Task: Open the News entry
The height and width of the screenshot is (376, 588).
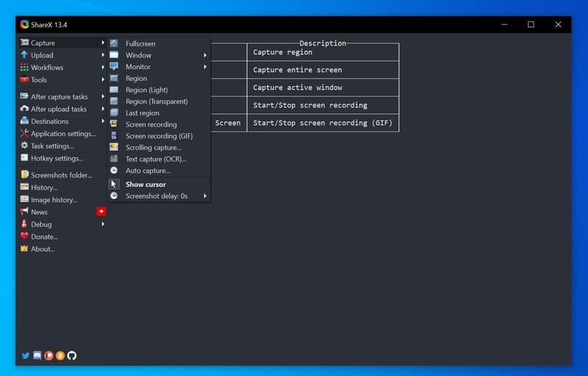Action: [x=62, y=212]
